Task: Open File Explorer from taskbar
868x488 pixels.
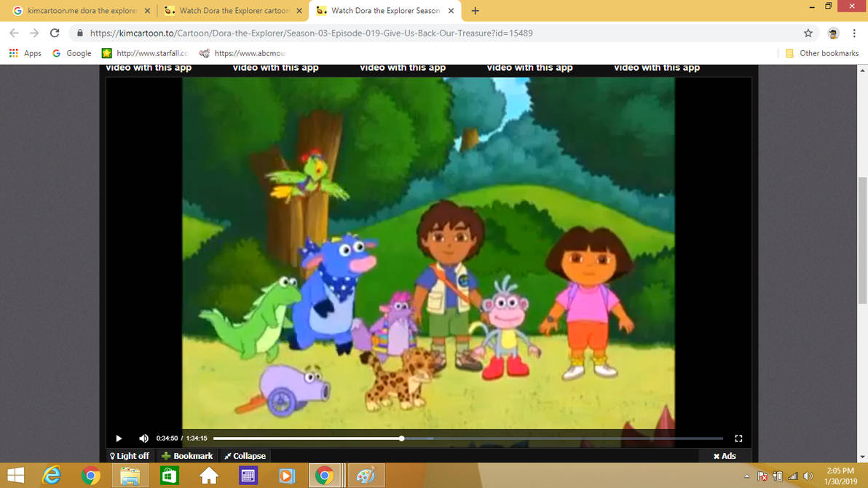Action: pyautogui.click(x=130, y=476)
